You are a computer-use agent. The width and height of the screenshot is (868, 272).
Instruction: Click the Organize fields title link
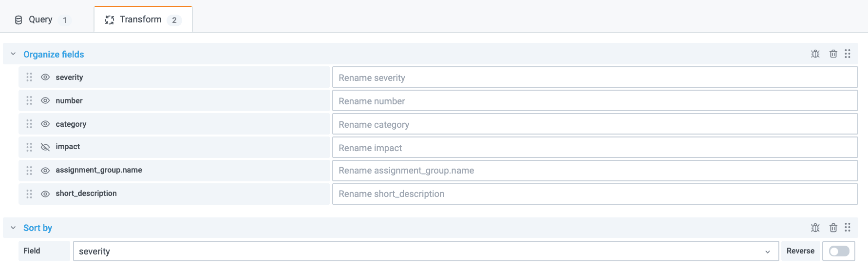pos(54,55)
